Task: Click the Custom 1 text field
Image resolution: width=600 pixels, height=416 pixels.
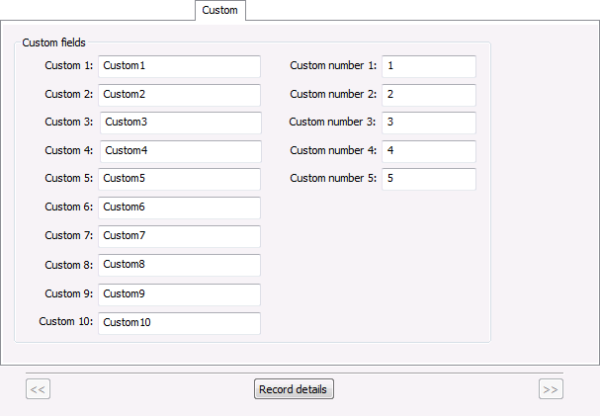Action: coord(179,66)
